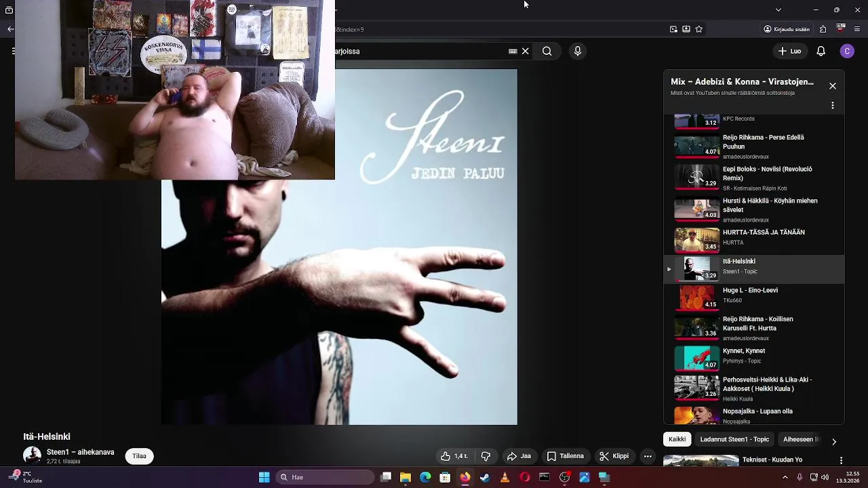Viewport: 868px width, 488px height.
Task: Subscribe with the Tilaa button
Action: [139, 456]
